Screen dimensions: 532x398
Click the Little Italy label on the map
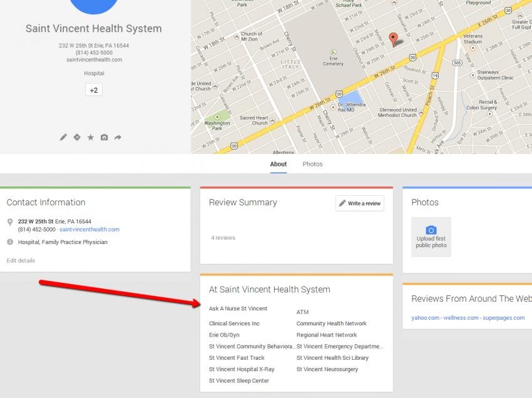pyautogui.click(x=291, y=64)
